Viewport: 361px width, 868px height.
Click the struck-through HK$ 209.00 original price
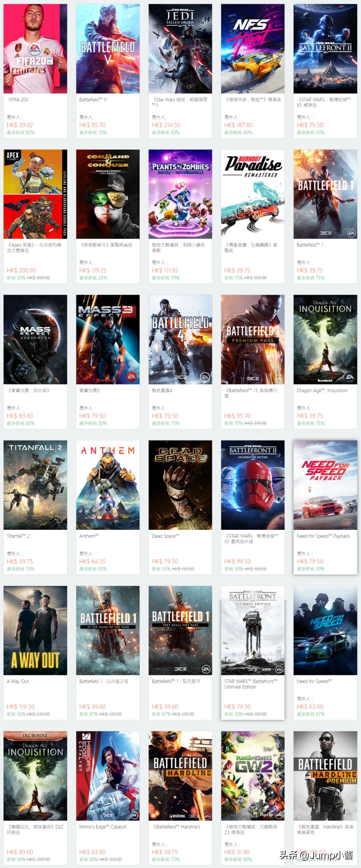point(38,859)
